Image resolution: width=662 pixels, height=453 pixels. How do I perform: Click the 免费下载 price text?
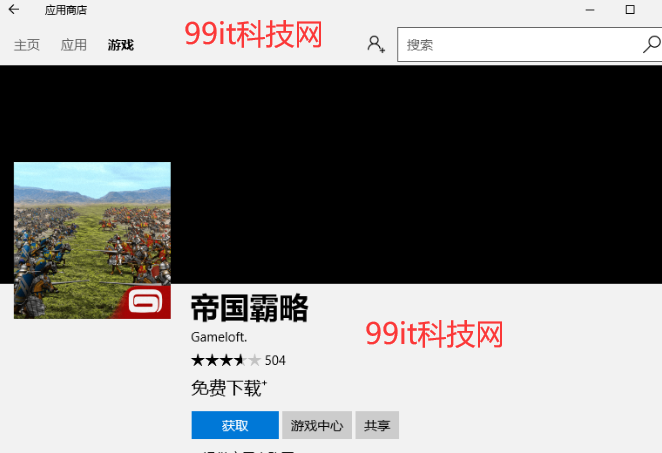point(228,388)
